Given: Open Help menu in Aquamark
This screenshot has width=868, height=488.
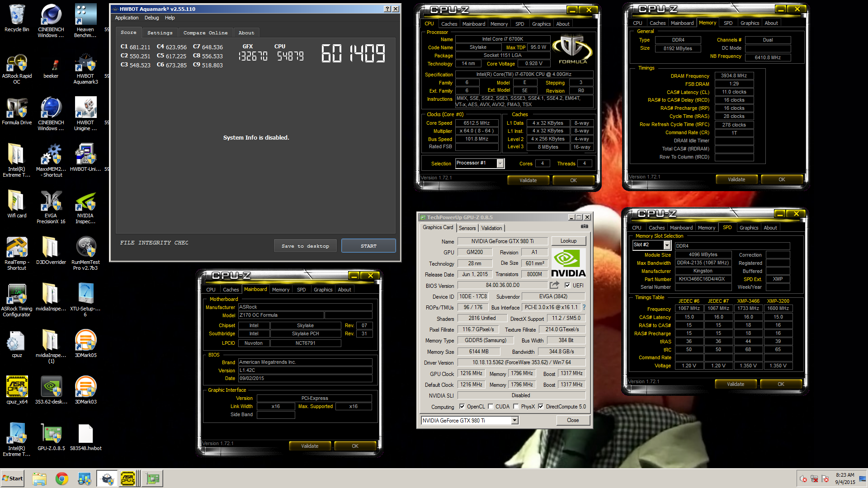Looking at the screenshot, I should click(170, 18).
